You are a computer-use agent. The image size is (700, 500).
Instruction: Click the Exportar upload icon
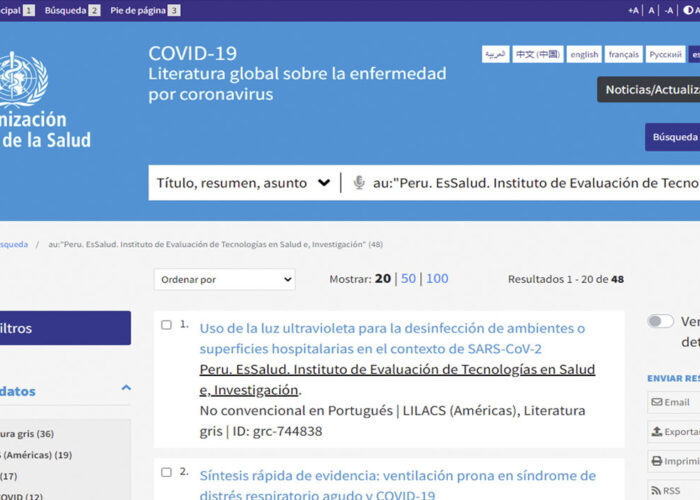(657, 432)
